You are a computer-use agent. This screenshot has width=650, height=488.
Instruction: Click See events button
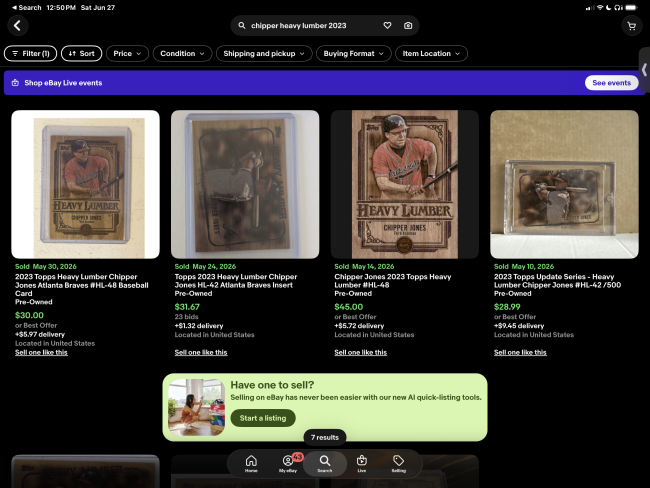pyautogui.click(x=611, y=83)
